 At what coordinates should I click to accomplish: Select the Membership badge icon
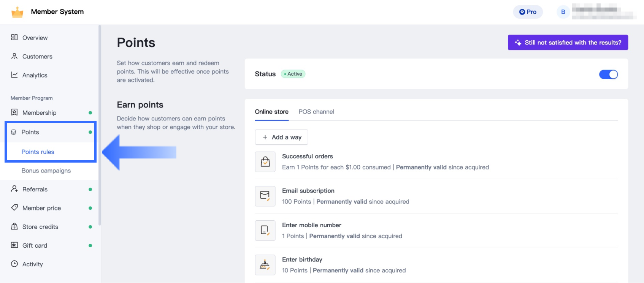[x=14, y=112]
